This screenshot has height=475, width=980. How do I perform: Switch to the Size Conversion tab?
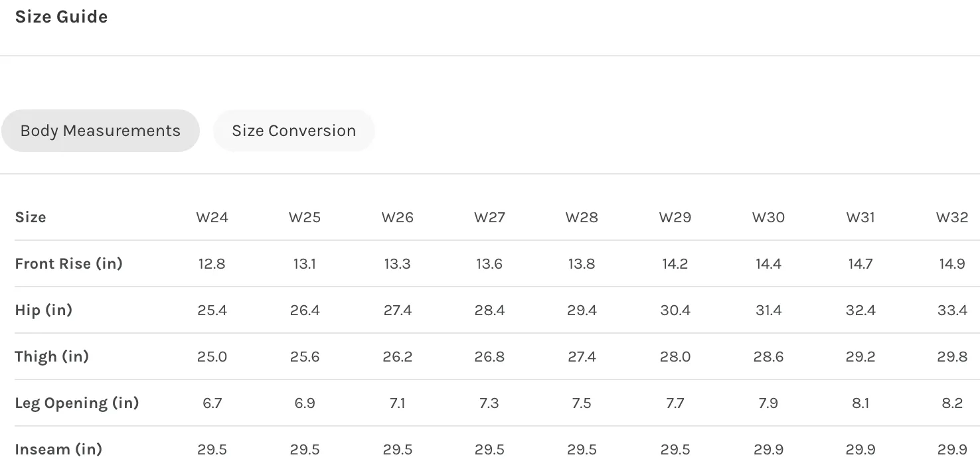293,131
